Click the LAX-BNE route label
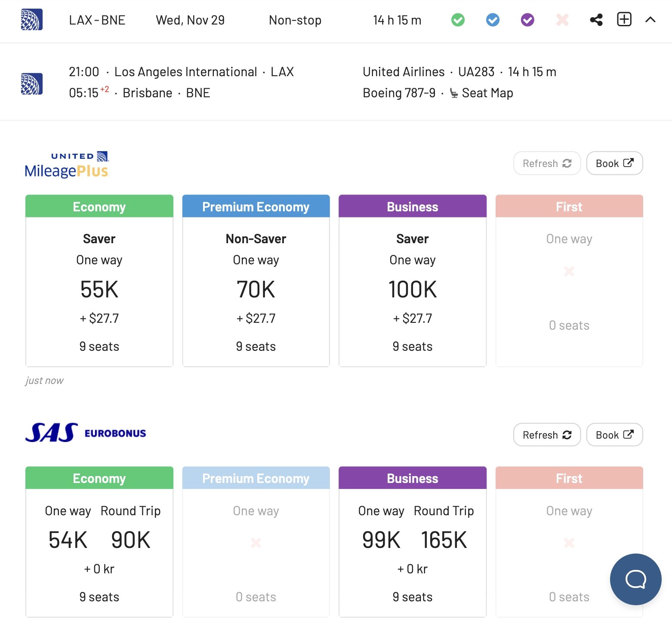The width and height of the screenshot is (672, 625). (97, 20)
